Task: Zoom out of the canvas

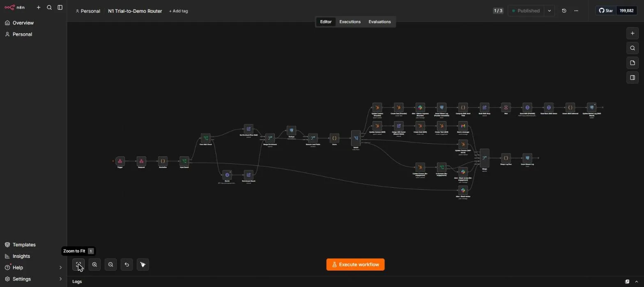Action: click(110, 265)
